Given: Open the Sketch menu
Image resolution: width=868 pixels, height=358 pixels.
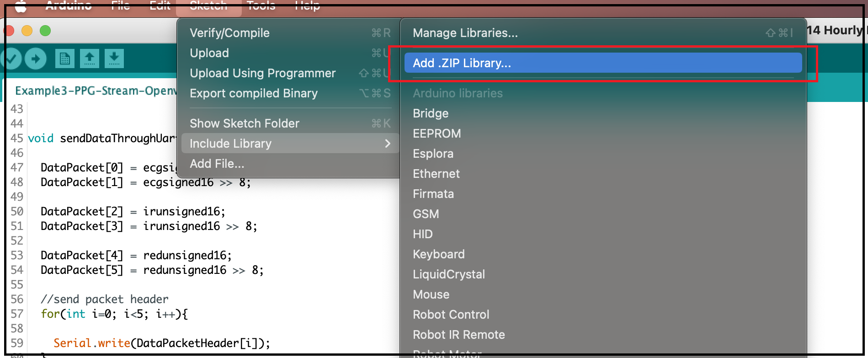Looking at the screenshot, I should (x=208, y=5).
